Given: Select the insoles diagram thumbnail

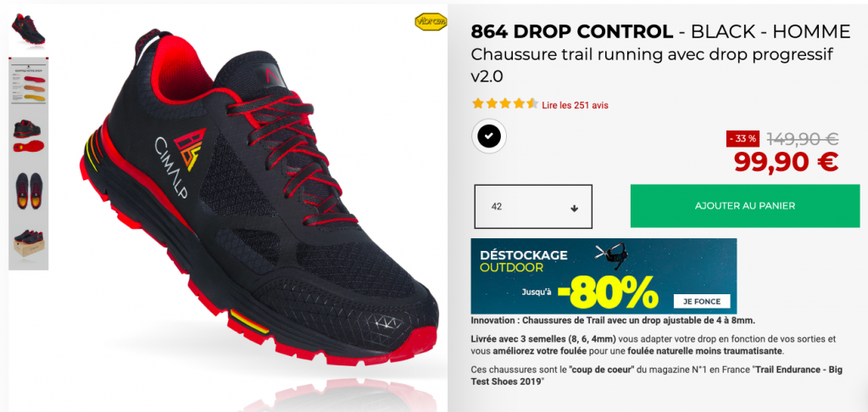Looking at the screenshot, I should coord(29,81).
